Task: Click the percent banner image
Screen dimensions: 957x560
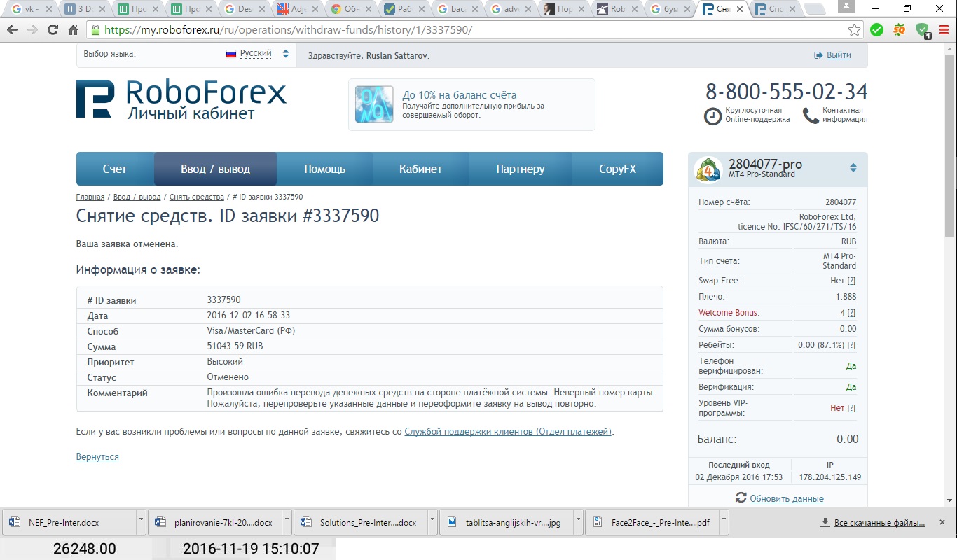Action: point(374,104)
